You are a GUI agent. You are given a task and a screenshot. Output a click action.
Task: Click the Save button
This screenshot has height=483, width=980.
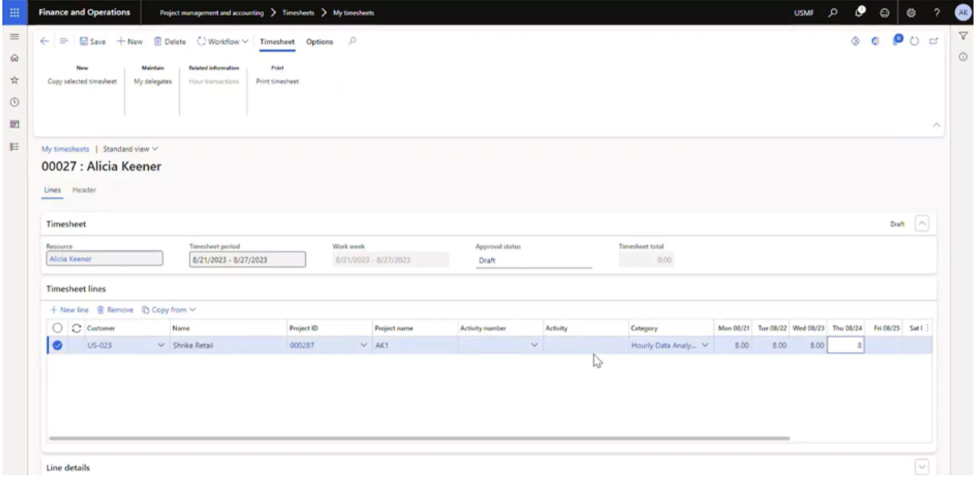(93, 42)
